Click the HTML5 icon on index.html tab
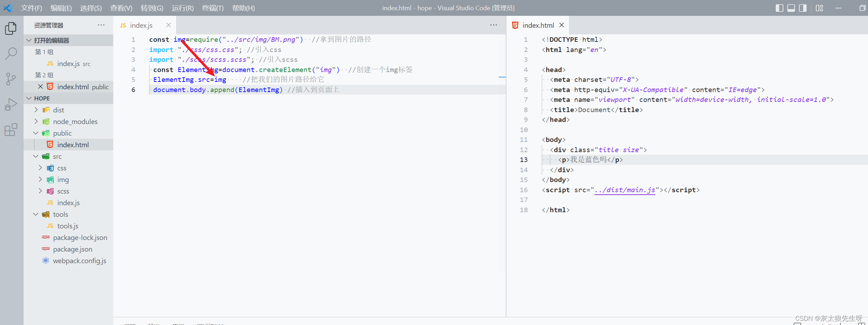Image resolution: width=868 pixels, height=325 pixels. 515,25
